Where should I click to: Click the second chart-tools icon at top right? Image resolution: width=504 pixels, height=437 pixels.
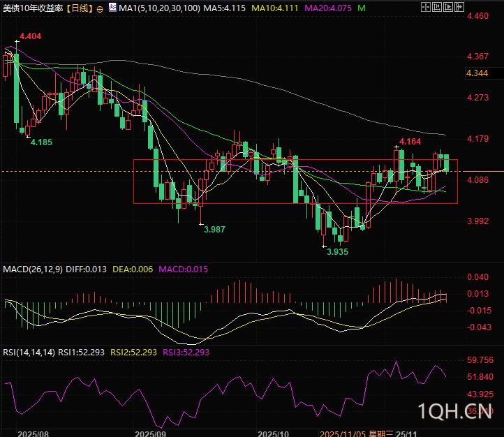[x=437, y=7]
